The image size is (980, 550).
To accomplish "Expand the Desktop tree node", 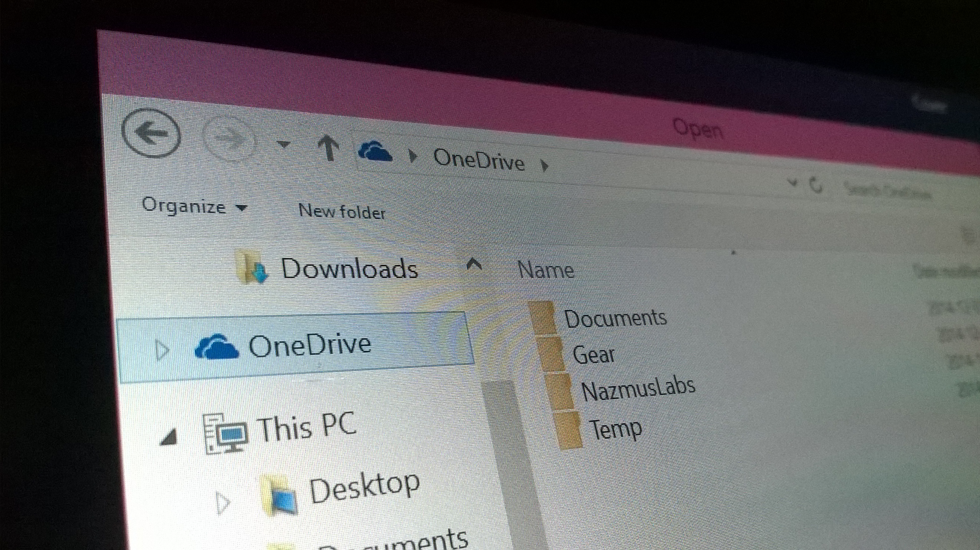I will pyautogui.click(x=223, y=502).
